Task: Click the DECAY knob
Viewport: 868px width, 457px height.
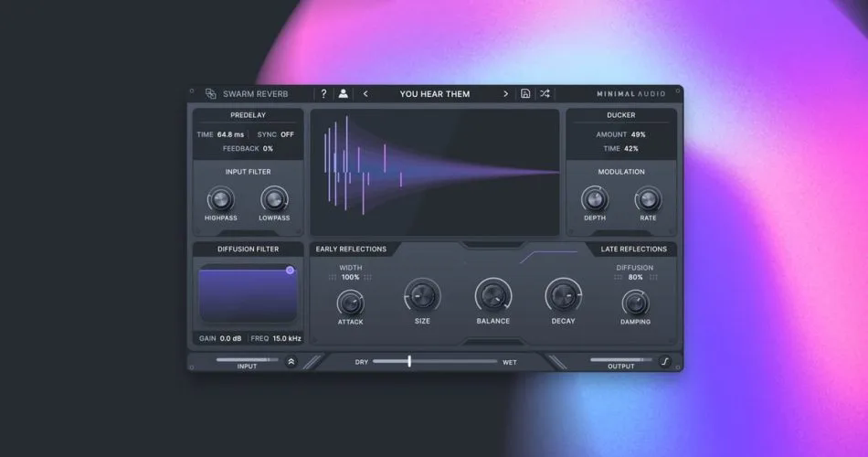Action: pyautogui.click(x=563, y=296)
